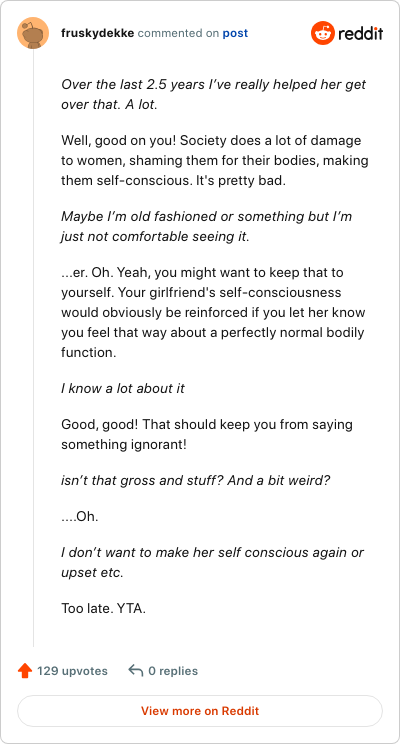Open the blue "post" link
400x744 pixels.
[x=235, y=34]
